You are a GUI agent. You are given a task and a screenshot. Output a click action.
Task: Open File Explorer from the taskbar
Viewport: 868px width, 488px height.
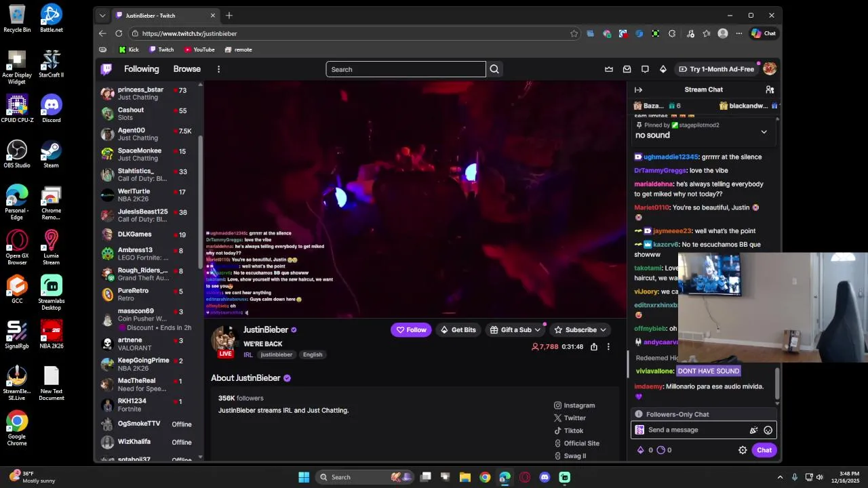tap(465, 477)
